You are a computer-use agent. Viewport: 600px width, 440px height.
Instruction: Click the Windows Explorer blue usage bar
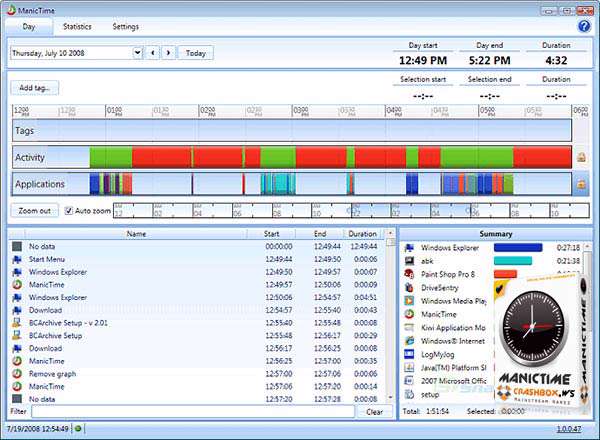[518, 248]
